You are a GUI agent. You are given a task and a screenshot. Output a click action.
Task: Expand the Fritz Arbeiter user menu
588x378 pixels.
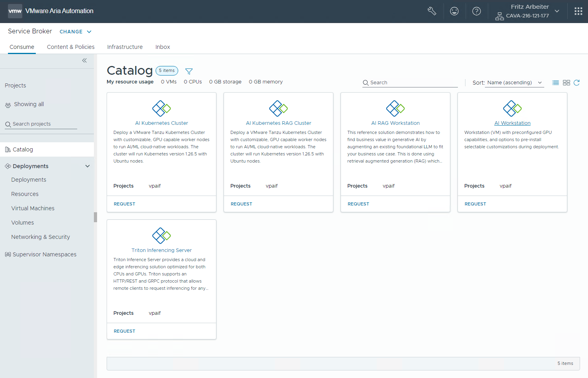pyautogui.click(x=557, y=11)
